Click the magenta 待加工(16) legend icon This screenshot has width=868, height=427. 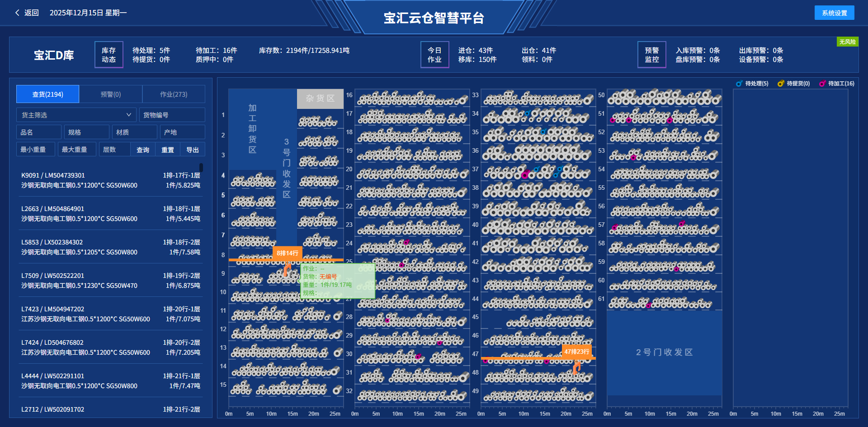(822, 84)
